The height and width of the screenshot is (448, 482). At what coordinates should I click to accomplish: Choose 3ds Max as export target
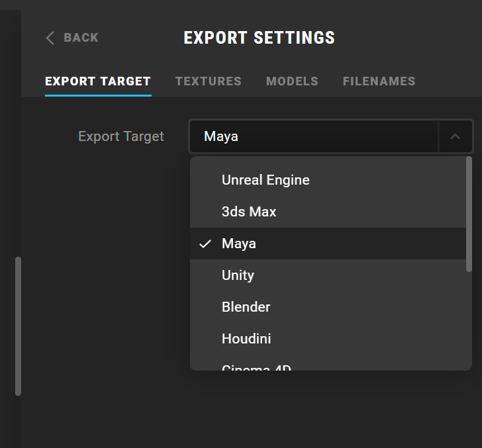328,212
